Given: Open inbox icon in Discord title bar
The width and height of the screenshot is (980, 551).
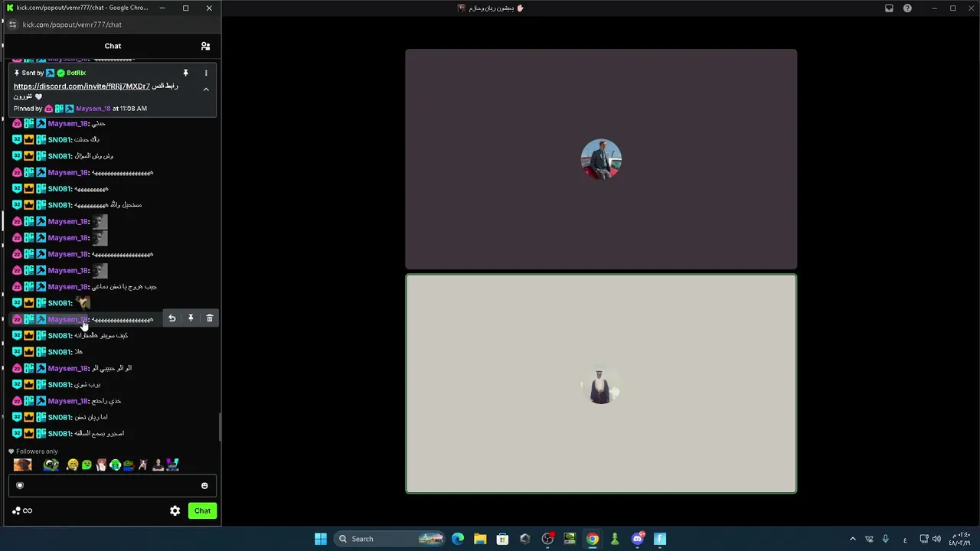Looking at the screenshot, I should pos(889,8).
